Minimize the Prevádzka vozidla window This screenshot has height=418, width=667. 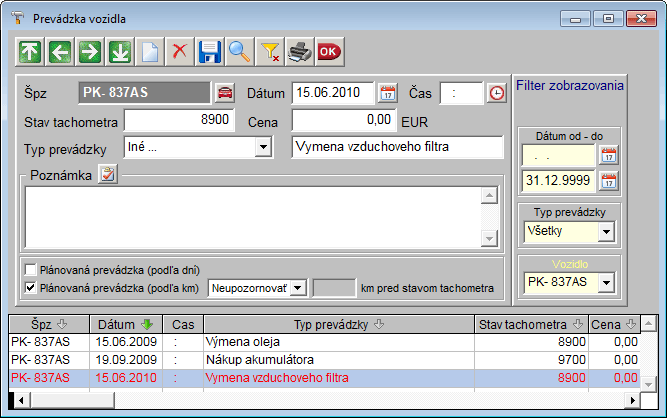point(576,19)
